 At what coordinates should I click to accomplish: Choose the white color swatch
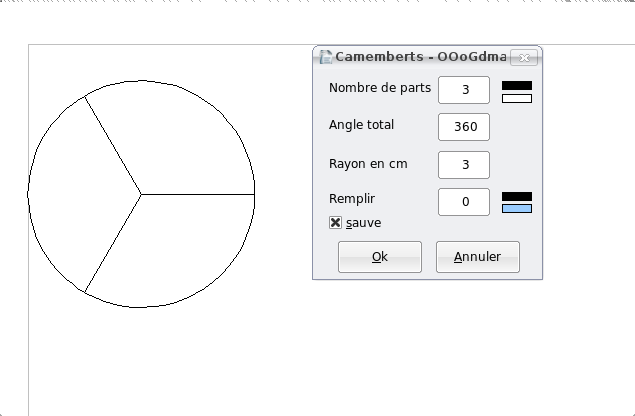coord(516,98)
